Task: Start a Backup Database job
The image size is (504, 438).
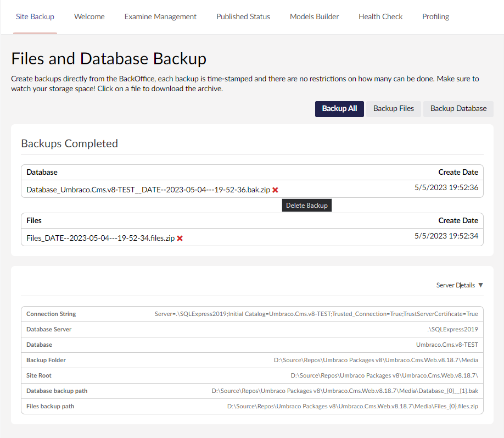Action: coord(458,109)
